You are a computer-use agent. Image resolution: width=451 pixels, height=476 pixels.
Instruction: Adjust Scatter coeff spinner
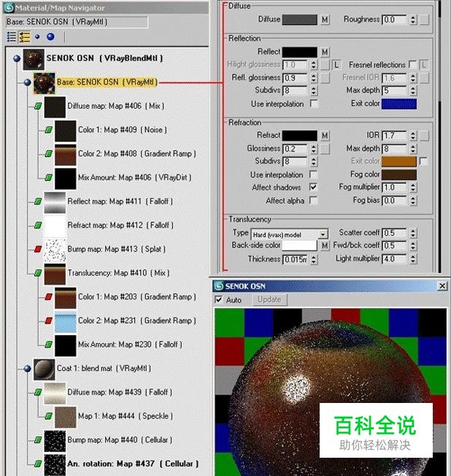[413, 233]
